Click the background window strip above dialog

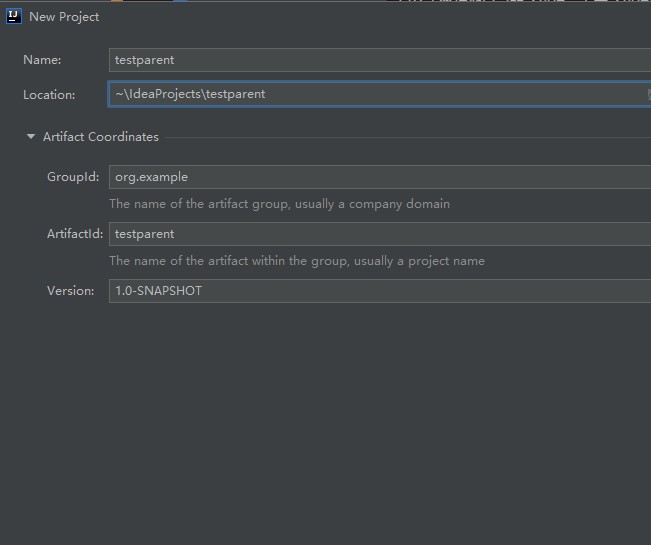(500, 2)
